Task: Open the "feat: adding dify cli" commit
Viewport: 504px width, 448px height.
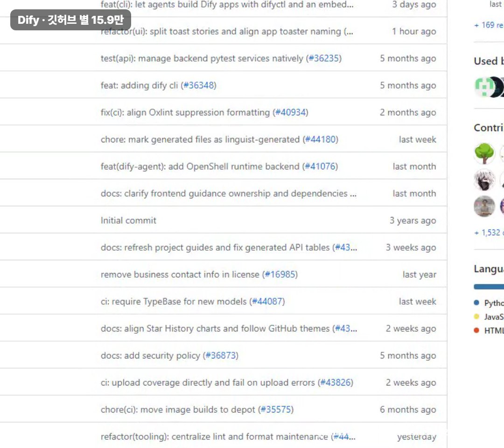Action: (x=139, y=85)
